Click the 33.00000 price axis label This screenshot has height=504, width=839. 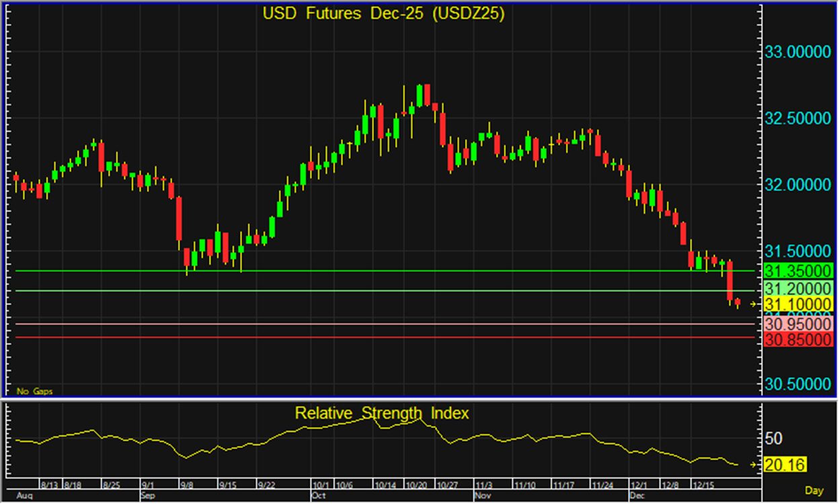tap(797, 52)
